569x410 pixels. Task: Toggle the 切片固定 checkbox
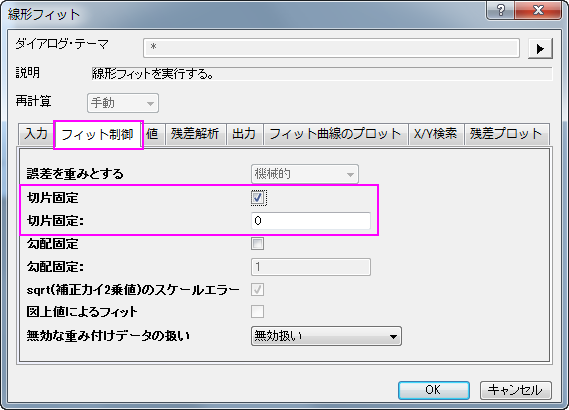click(x=258, y=198)
